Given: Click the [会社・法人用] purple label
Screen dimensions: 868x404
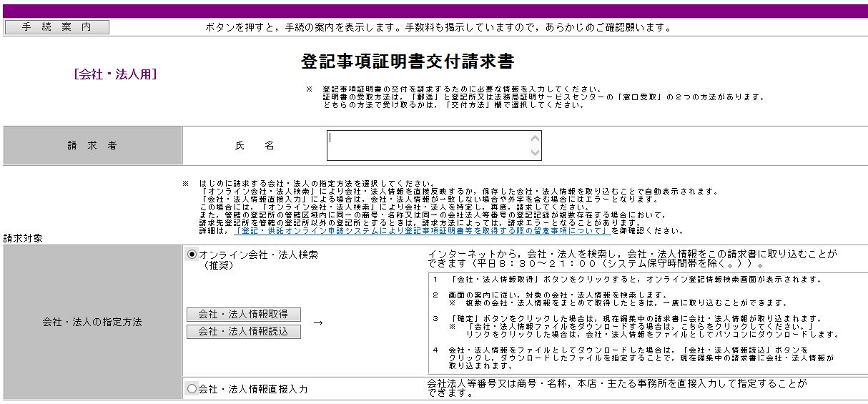Looking at the screenshot, I should tap(115, 74).
